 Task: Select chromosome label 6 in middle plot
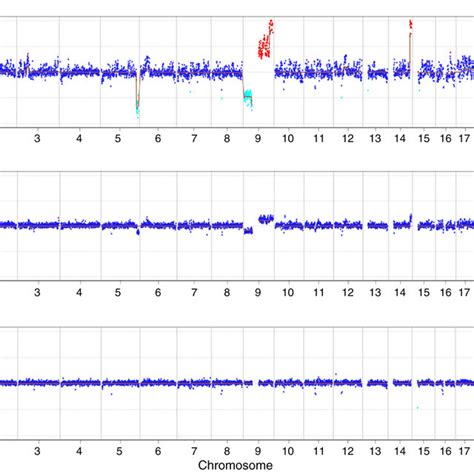click(x=158, y=293)
